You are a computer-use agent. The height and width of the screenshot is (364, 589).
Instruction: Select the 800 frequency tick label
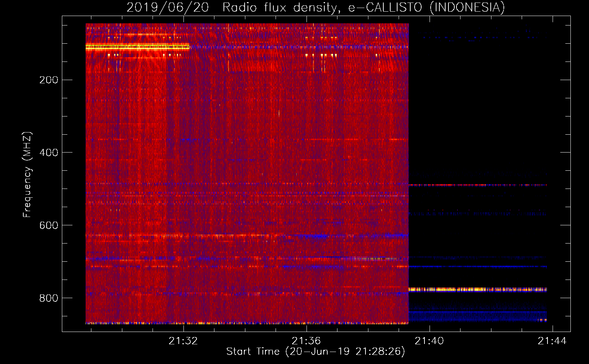click(x=49, y=298)
